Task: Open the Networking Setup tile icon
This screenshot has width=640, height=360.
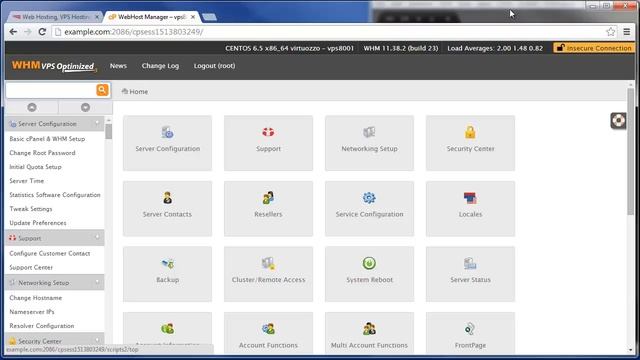Action: pyautogui.click(x=369, y=132)
